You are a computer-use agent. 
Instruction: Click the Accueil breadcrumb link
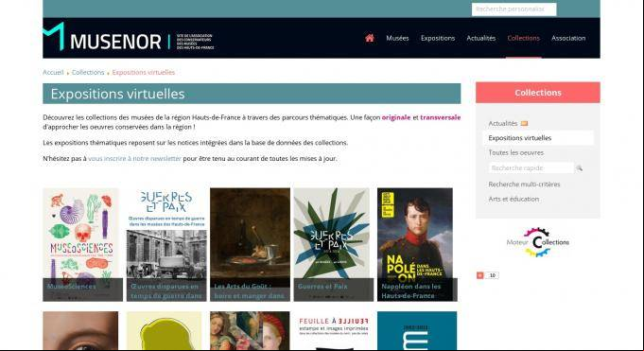53,72
